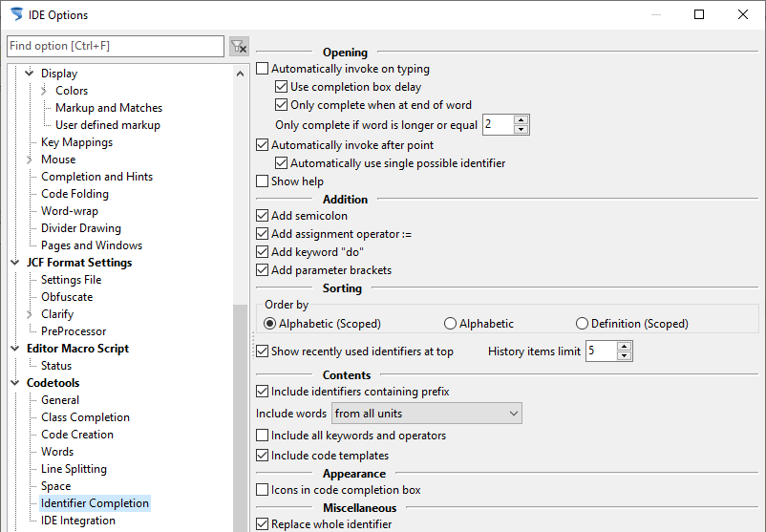The image size is (766, 532).
Task: Click the Lazarus IDE Options title icon
Action: click(x=16, y=14)
